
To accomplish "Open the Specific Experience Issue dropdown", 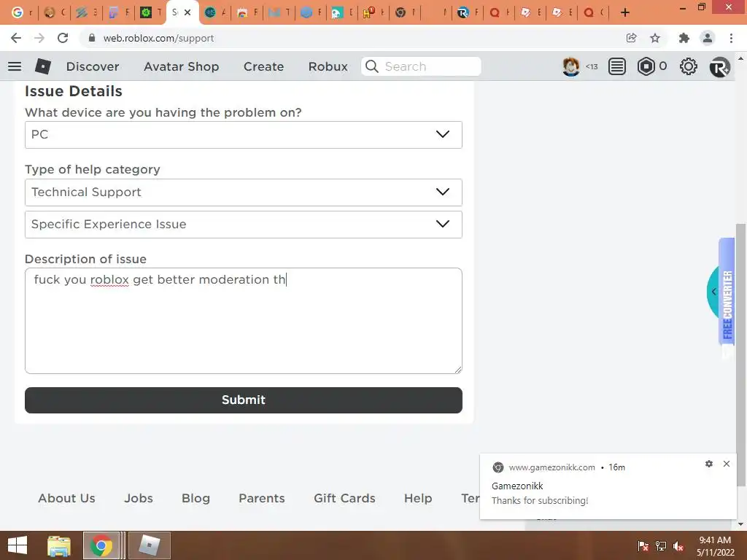I will pyautogui.click(x=244, y=225).
